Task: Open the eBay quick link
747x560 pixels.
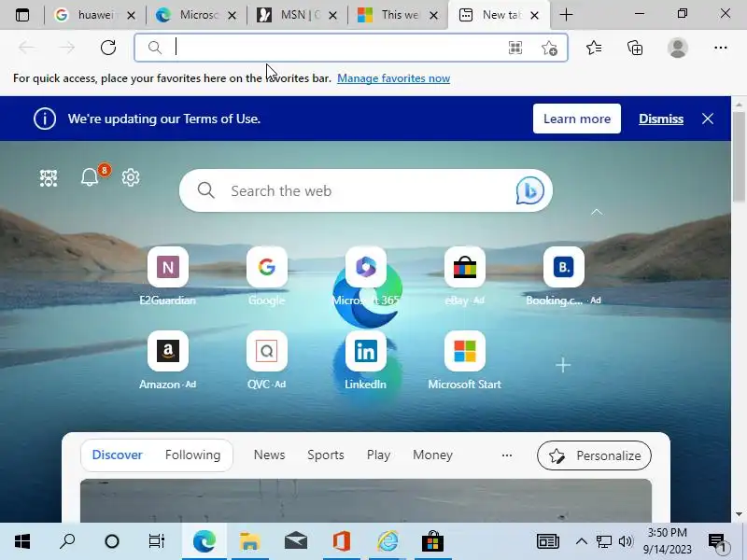Action: coord(465,276)
